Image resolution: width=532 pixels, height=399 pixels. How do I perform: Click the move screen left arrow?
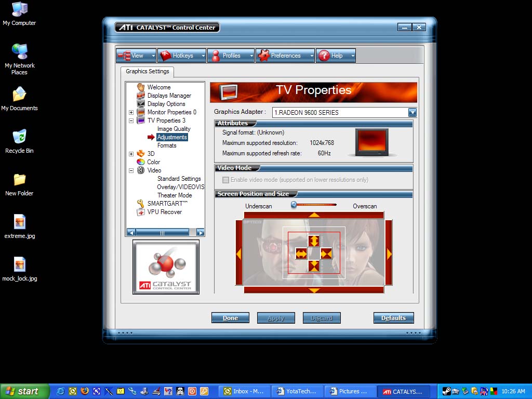pos(239,253)
